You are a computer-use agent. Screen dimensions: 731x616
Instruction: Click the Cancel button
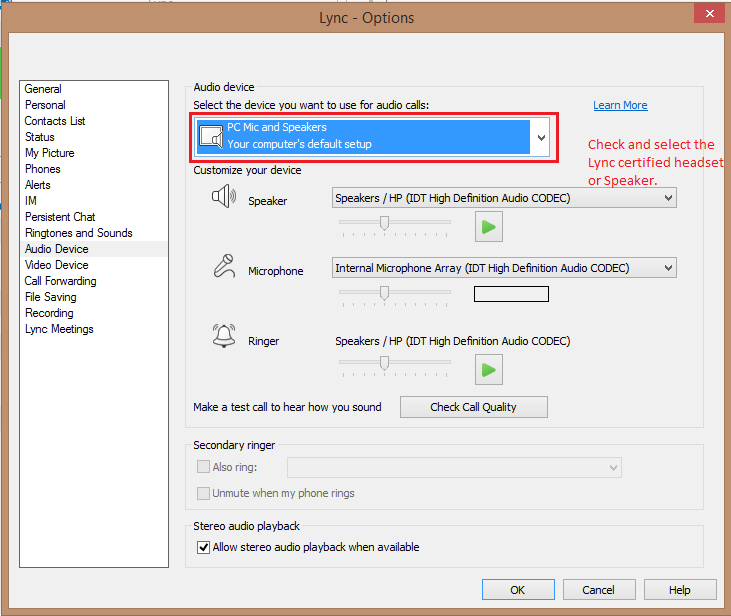tap(599, 590)
